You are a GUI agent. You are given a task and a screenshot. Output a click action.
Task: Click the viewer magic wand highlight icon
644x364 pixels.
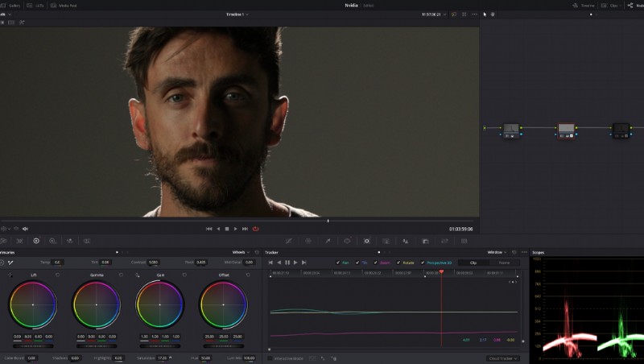click(22, 23)
